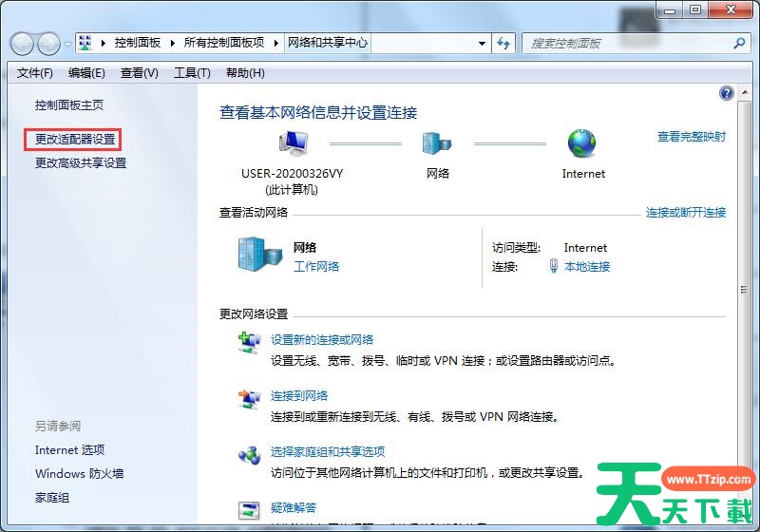The image size is (760, 532).
Task: Select 所有控制面板项 in breadcrumb
Action: (224, 43)
